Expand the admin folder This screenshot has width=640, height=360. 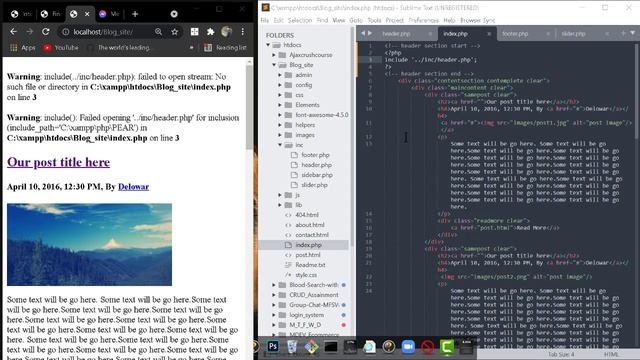pos(280,75)
